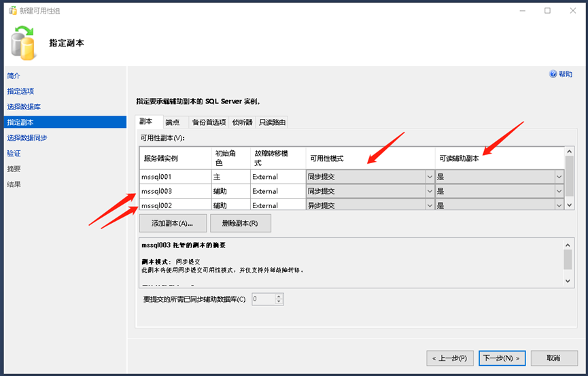Click replica table scrollbar up arrow
Viewport: 588px width, 376px height.
pyautogui.click(x=569, y=152)
